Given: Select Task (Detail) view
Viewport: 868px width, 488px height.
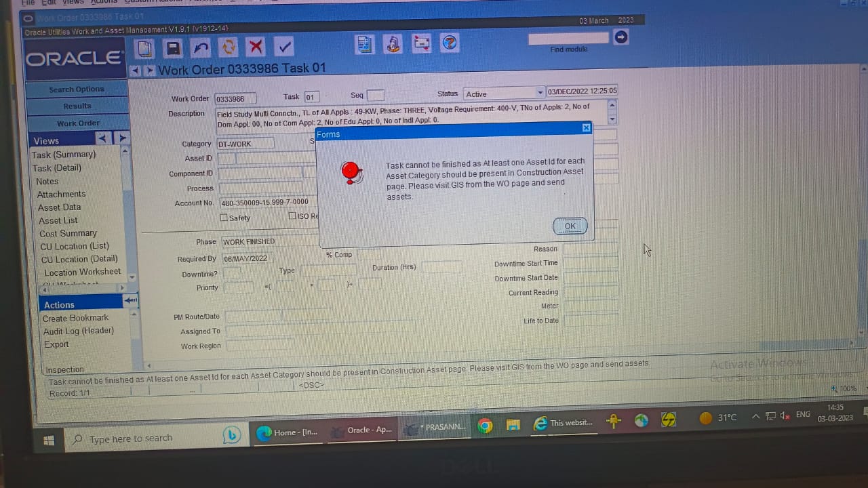Looking at the screenshot, I should point(57,168).
